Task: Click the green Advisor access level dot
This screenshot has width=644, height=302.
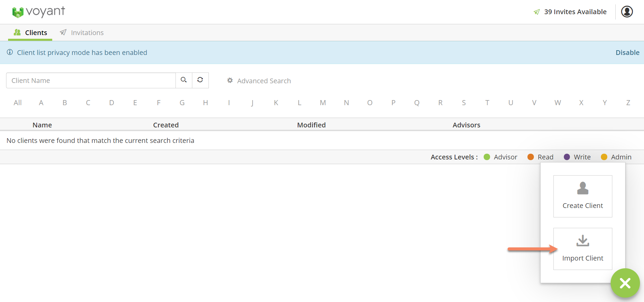Action: (x=487, y=157)
